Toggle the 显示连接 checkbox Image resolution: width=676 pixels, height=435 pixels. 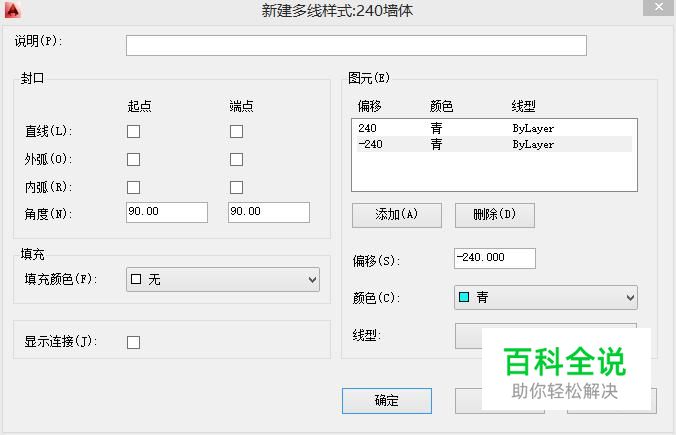(133, 342)
